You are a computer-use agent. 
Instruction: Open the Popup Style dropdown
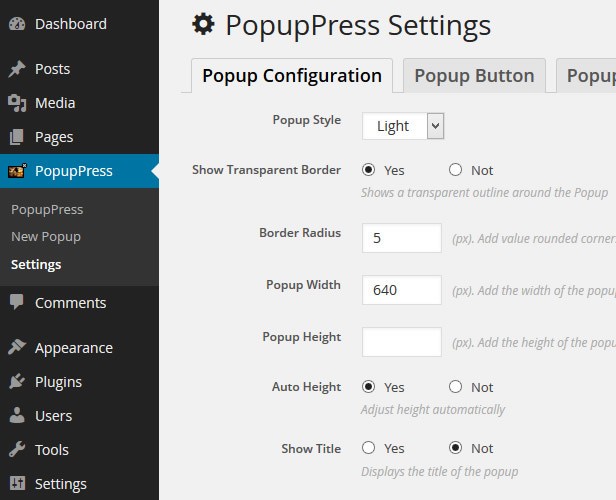point(403,126)
